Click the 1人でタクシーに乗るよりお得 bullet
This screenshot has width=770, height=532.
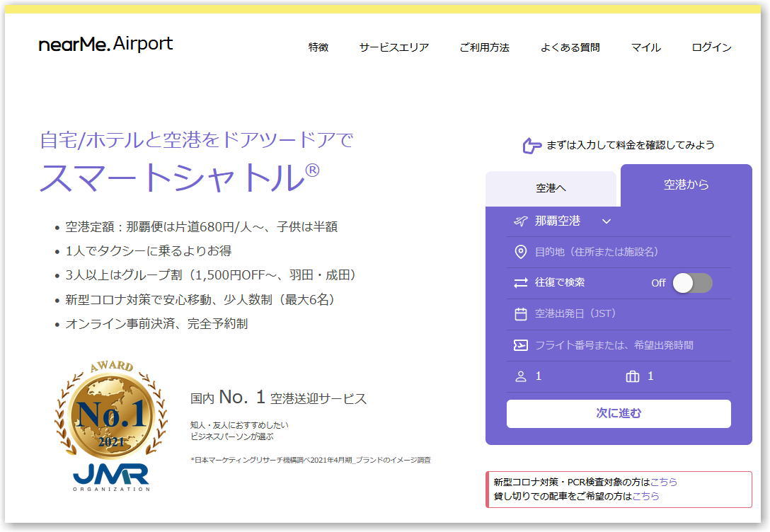click(149, 250)
